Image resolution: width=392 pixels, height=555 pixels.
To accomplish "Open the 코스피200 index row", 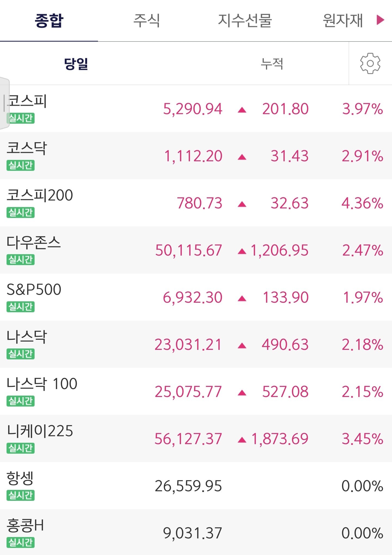I will pos(196,203).
